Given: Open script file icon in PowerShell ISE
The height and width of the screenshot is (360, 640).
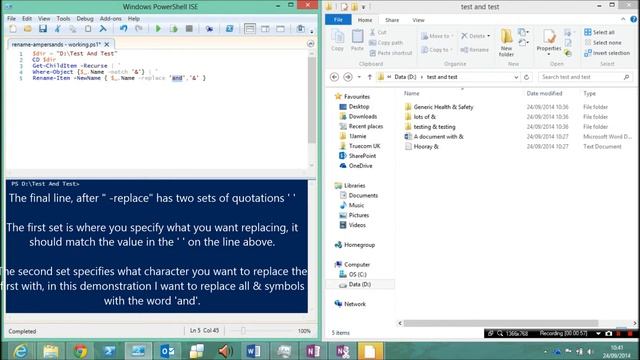Looking at the screenshot, I should click(x=28, y=29).
